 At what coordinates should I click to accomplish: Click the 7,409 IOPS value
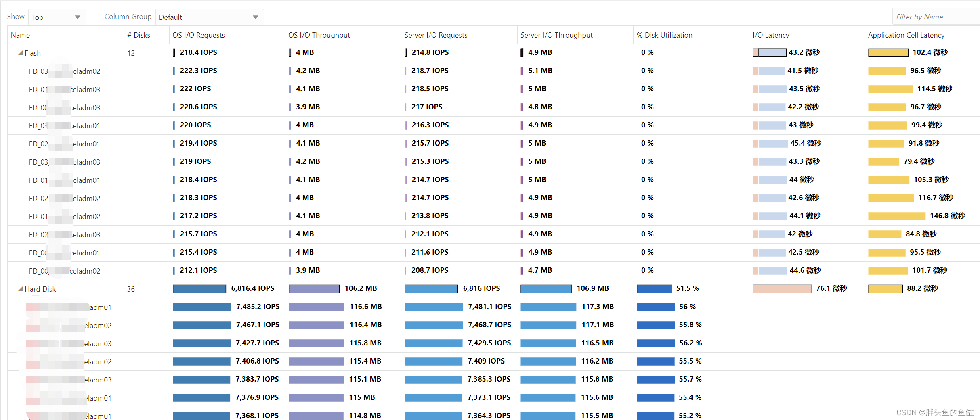tap(486, 361)
